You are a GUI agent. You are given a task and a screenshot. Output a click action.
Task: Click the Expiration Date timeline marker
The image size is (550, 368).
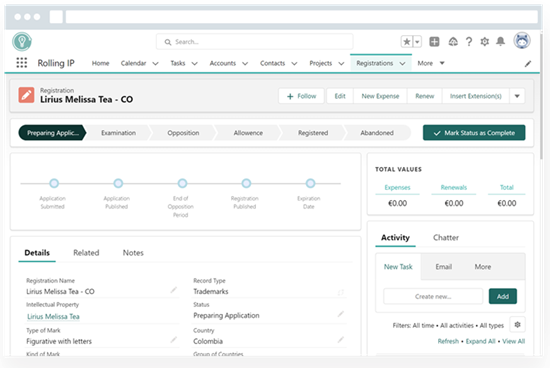pos(310,183)
